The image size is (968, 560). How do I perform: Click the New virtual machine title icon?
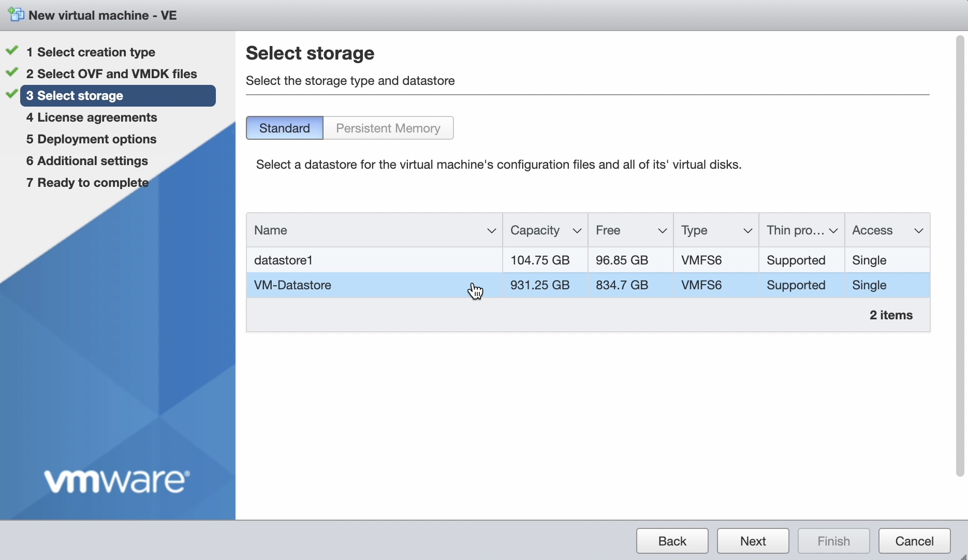[16, 14]
